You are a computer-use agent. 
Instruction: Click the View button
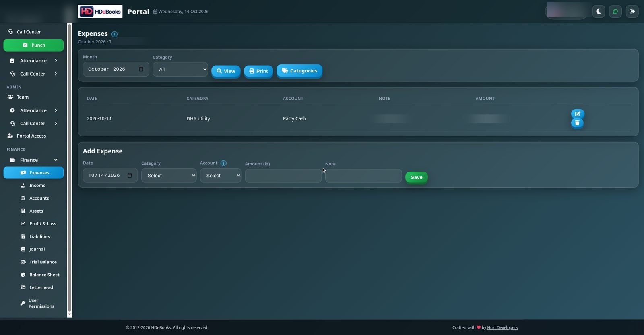226,71
